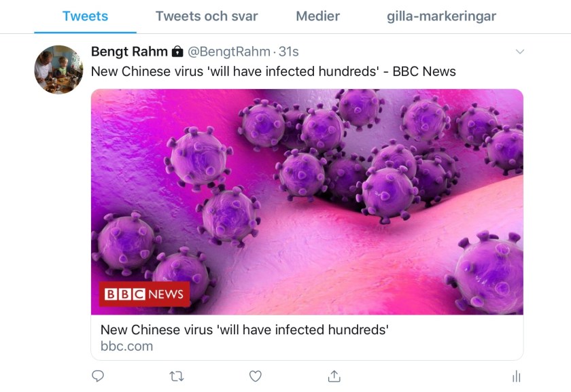Screen dimensions: 571x392
Task: Open Bengt Rahm's profile picture
Action: point(58,69)
